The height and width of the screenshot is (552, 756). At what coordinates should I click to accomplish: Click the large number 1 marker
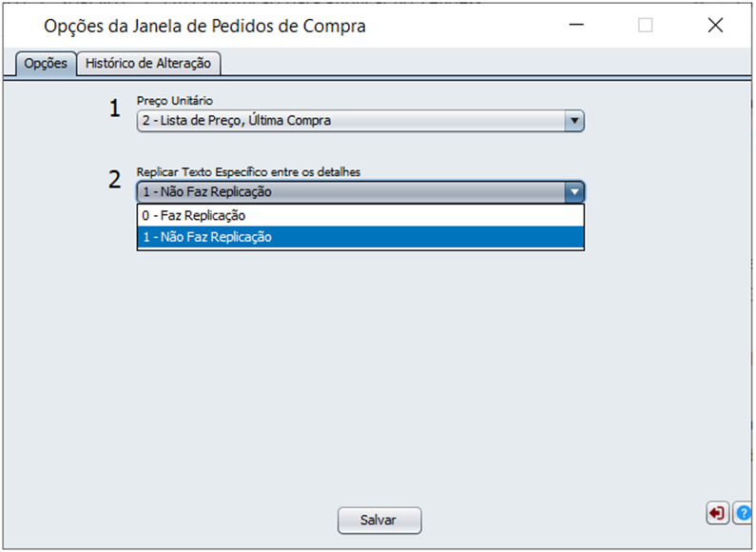click(x=114, y=108)
